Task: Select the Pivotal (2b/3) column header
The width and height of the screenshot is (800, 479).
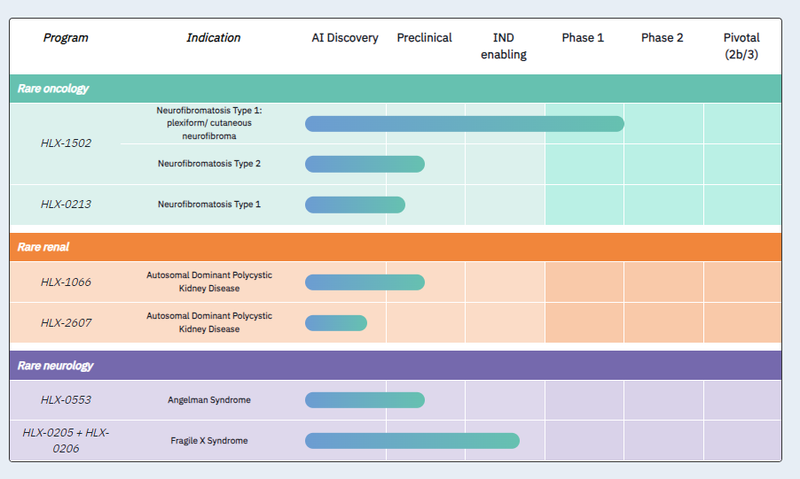Action: (x=741, y=46)
